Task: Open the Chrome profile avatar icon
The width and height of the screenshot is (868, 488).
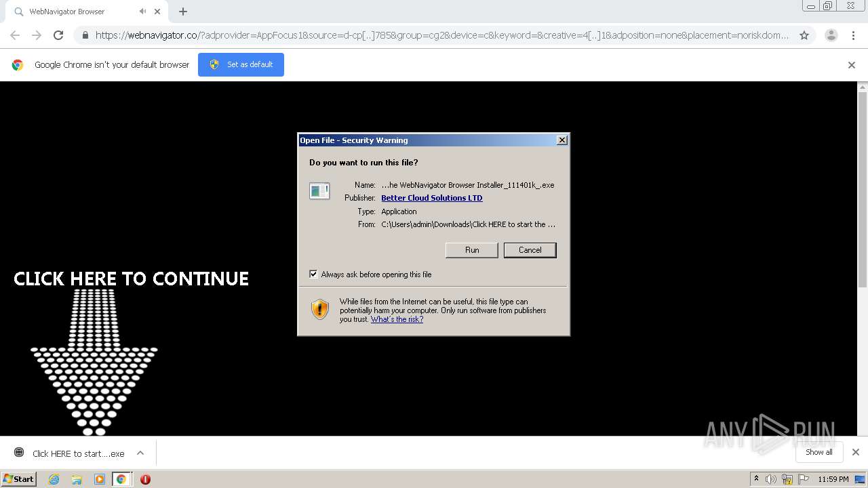Action: coord(831,35)
